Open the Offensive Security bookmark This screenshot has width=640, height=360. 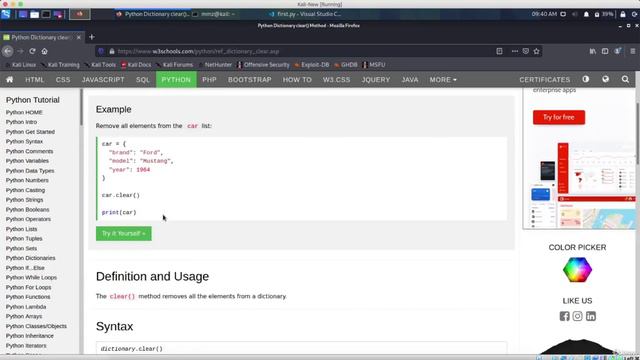(x=263, y=64)
